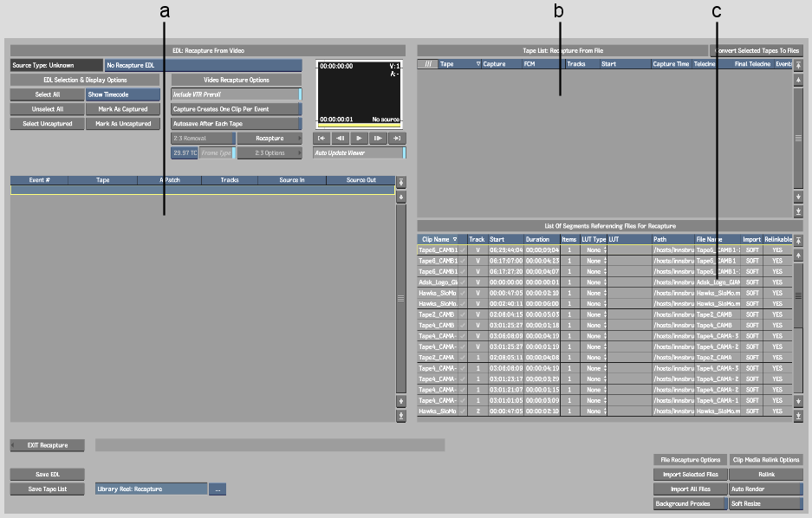
Task: Toggle checkmark on row starting 06:29:44:04
Action: 463,250
